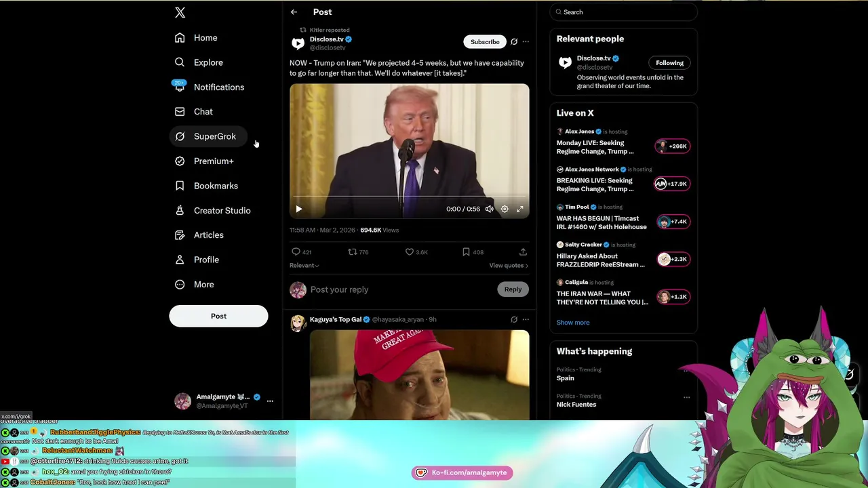Open the video settings gear
The width and height of the screenshot is (868, 488).
coord(505,209)
